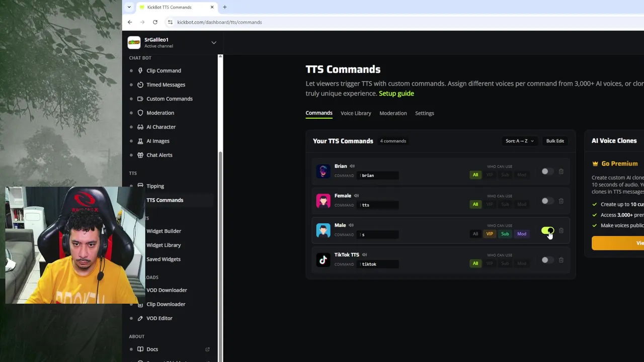Open Docs external link icon
This screenshot has height=362, width=644.
[x=207, y=349]
